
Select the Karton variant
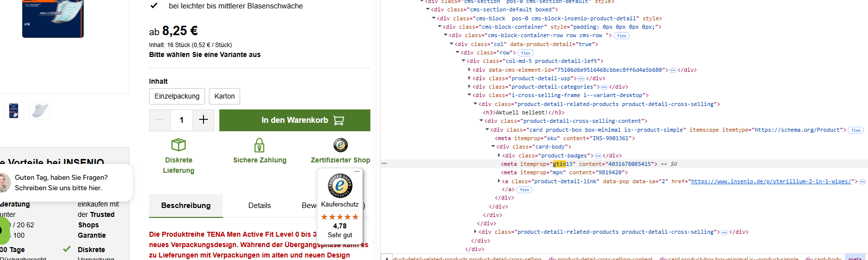224,96
